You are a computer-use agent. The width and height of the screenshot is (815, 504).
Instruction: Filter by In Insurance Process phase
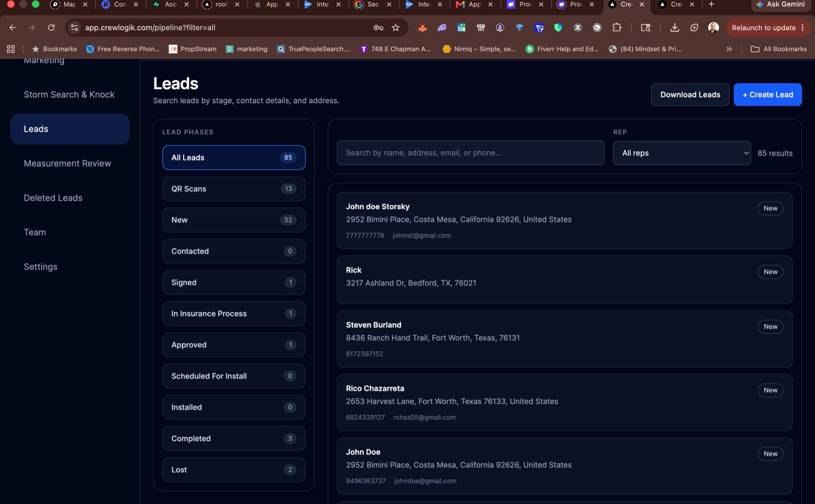point(234,314)
